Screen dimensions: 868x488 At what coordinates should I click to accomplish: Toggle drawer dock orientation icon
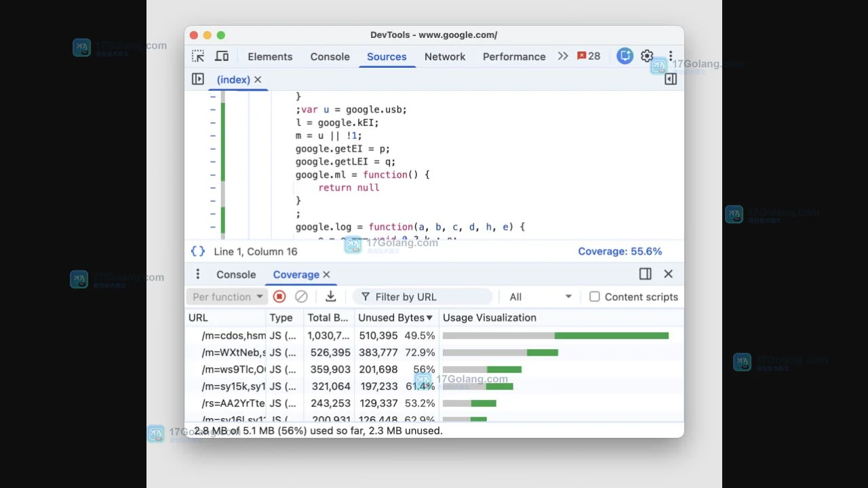click(646, 274)
